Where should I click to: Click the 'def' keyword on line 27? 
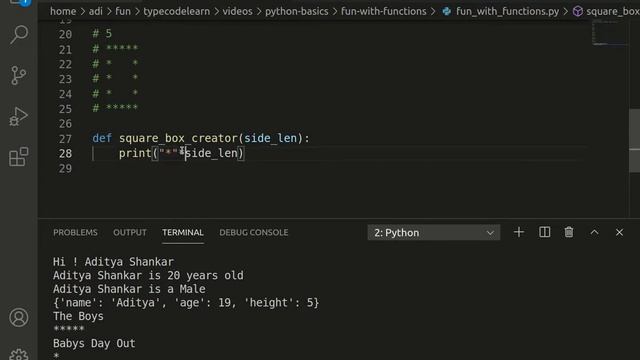pyautogui.click(x=102, y=138)
